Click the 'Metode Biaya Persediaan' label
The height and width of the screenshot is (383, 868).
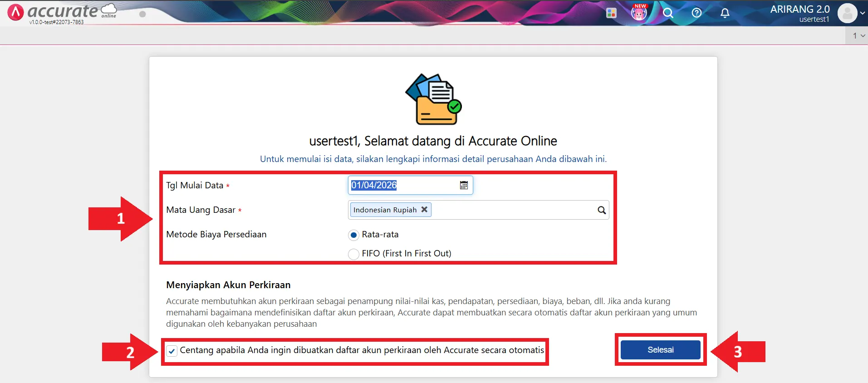point(216,235)
